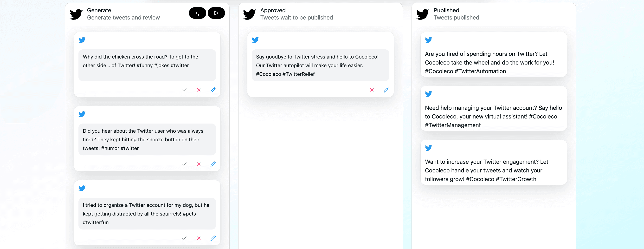Edit the chicken joke tweet
644x249 pixels.
[x=213, y=90]
